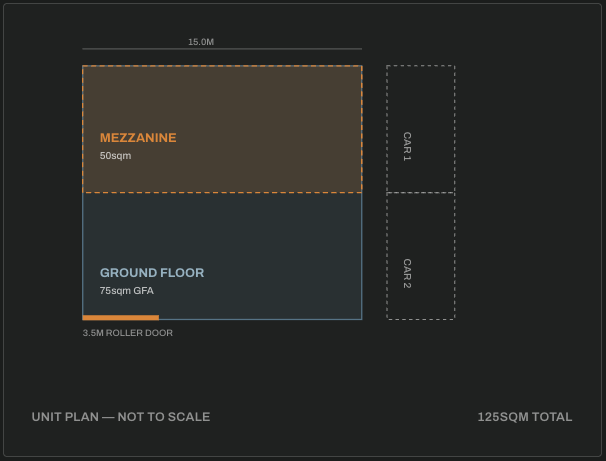Click the UNIT PLAN — NOT TO SCALE text

121,417
